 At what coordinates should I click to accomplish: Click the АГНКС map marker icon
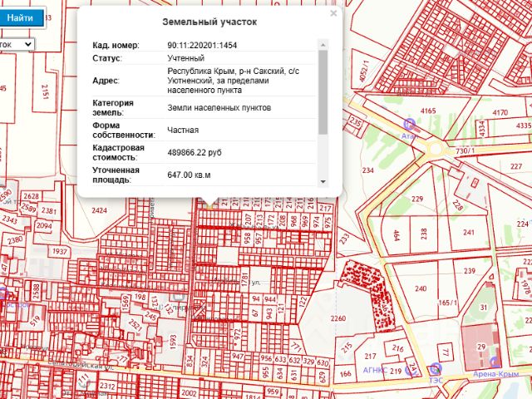pos(411,371)
